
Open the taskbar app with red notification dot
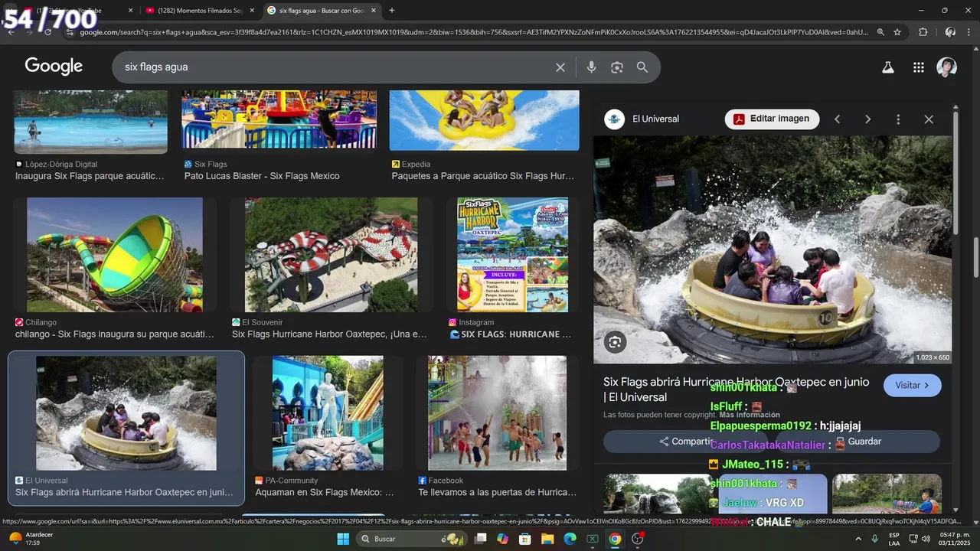638,539
